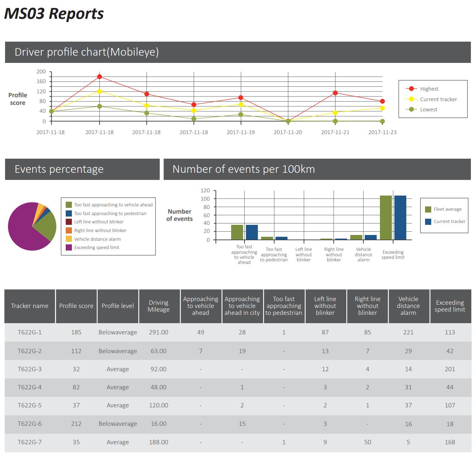
Task: Click the Number of events per 100km header
Action: coord(317,169)
